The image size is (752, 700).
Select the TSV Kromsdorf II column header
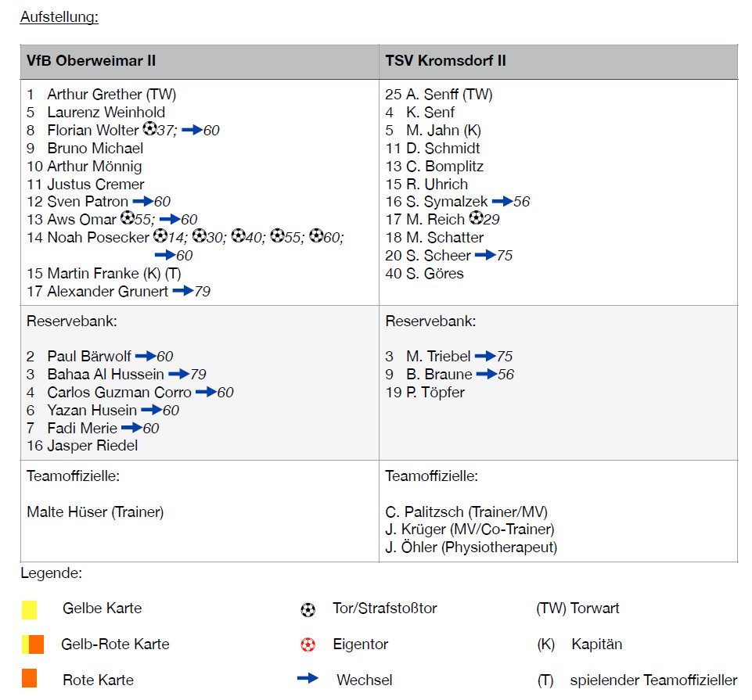pyautogui.click(x=445, y=61)
